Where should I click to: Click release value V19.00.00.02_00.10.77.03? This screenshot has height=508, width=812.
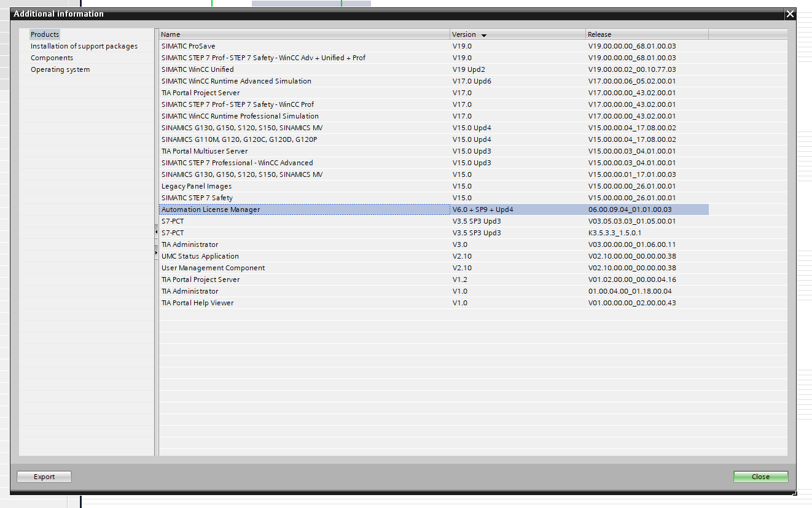(632, 69)
